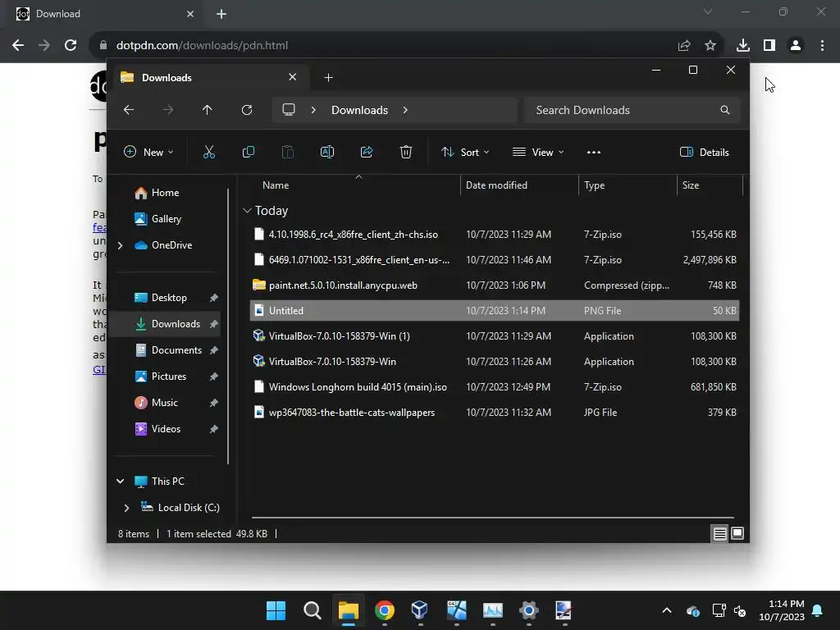Click the Settings gear icon in taskbar
Viewport: 840px width, 630px height.
pos(528,610)
